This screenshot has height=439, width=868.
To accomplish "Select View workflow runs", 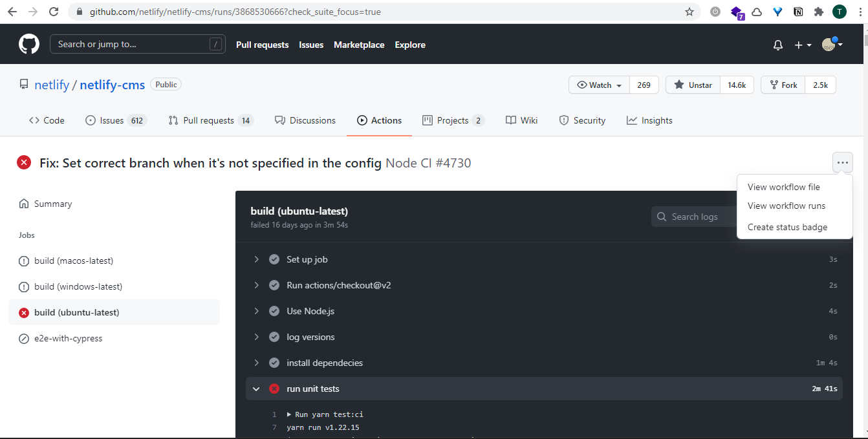I will click(x=787, y=206).
